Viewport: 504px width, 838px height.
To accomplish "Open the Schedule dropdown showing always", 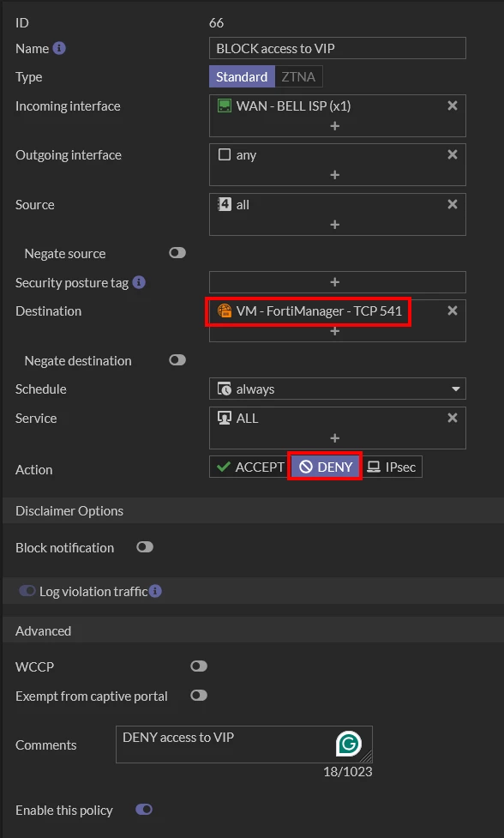I will click(338, 389).
